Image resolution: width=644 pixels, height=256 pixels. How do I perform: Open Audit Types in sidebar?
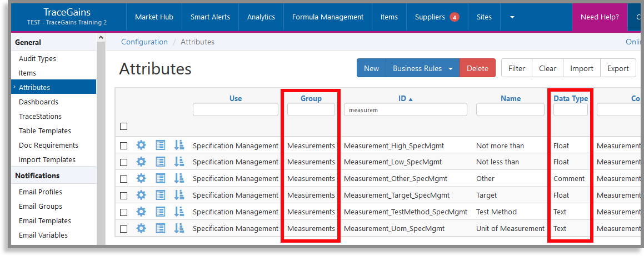coord(37,59)
